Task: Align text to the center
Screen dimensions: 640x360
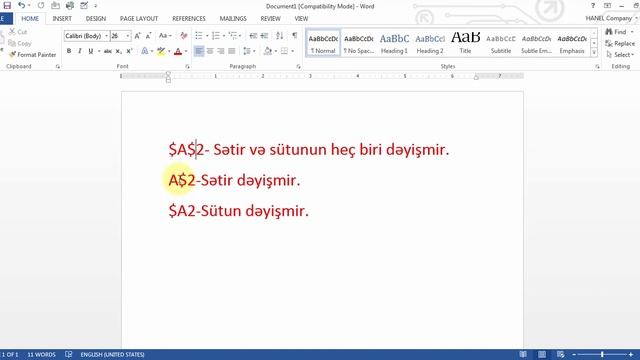Action: [210, 51]
